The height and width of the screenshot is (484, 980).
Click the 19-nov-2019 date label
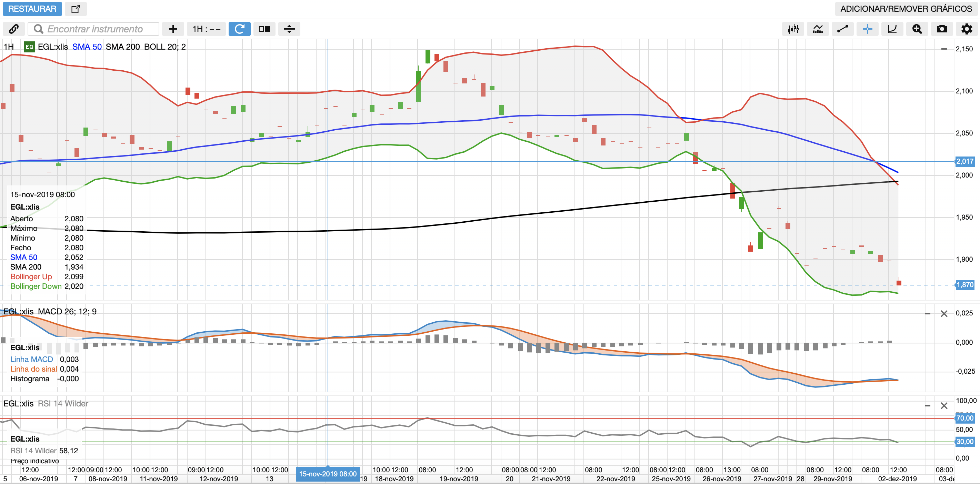(458, 479)
